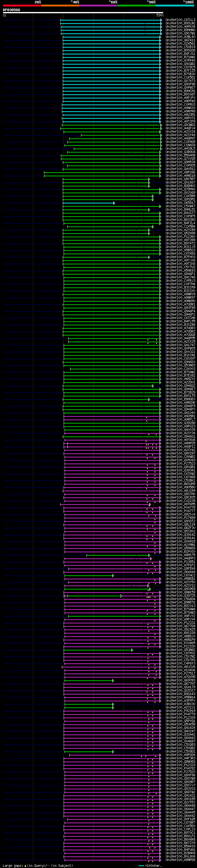Click the red ~20% identity color segment

[22, 6]
